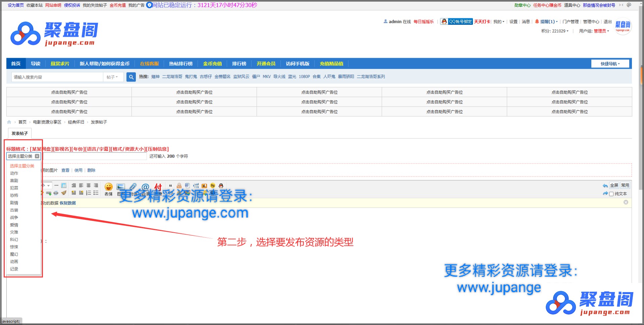Screen dimensions: 644x325
Task: Click the bell icon next to 提醒
Action: pos(537,21)
